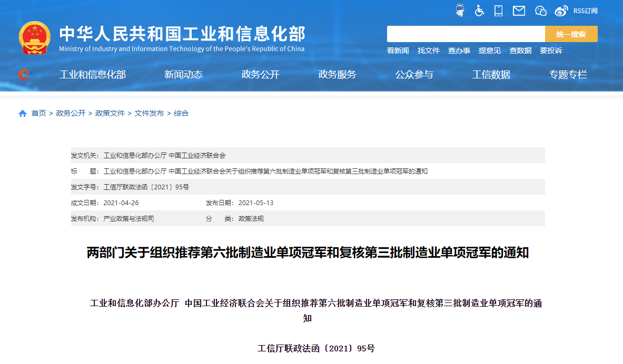Click the mobile phone version icon
623x364 pixels.
[498, 11]
